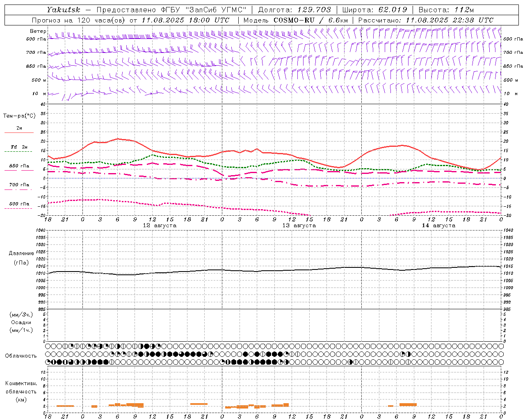Click the '(мм/1ч.)' precipitation unit label
Screen dimensions: 525x420
21,330
